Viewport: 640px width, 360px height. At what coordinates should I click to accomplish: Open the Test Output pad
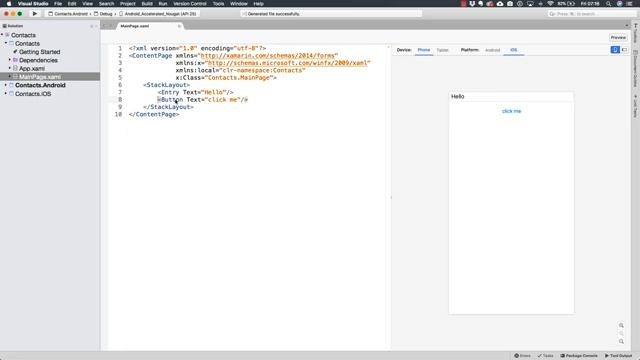pyautogui.click(x=618, y=356)
